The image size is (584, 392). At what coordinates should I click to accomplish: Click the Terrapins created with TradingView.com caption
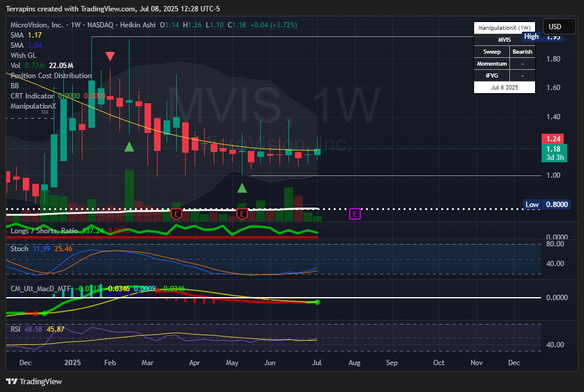click(113, 8)
